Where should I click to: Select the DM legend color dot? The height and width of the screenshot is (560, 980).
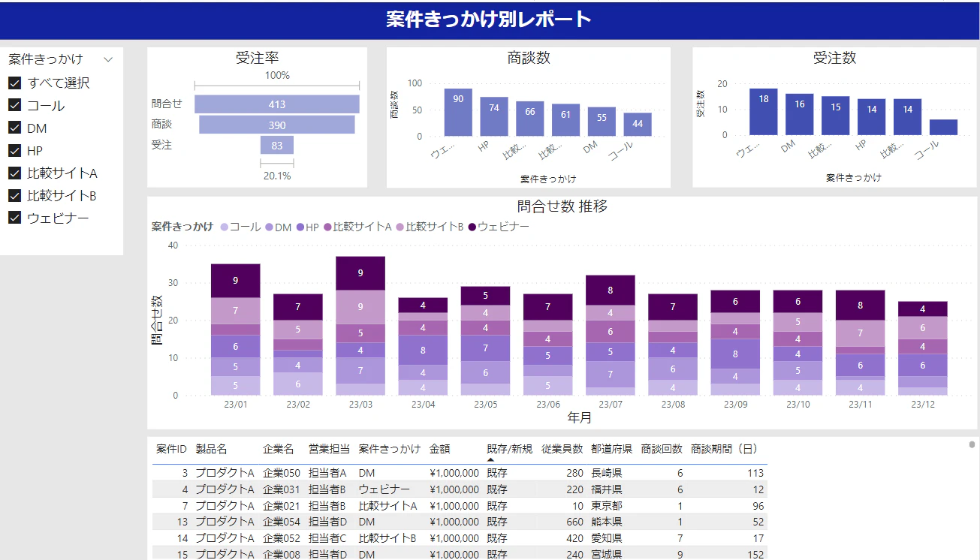(x=269, y=227)
